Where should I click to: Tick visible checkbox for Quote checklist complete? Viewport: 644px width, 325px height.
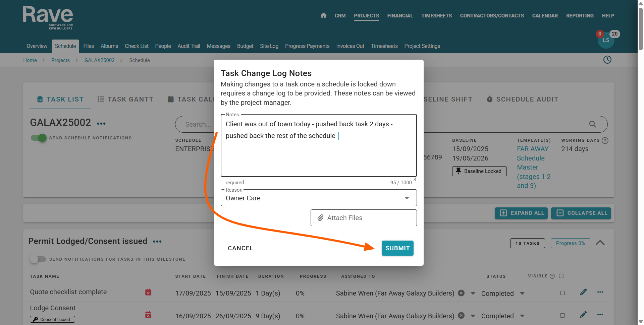point(562,293)
